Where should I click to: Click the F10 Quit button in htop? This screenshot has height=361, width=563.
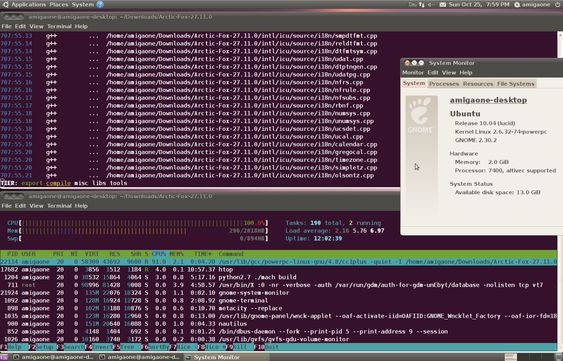(x=267, y=347)
